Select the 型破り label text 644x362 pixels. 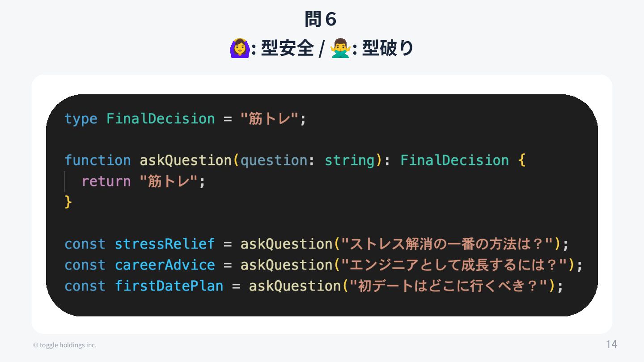[388, 48]
